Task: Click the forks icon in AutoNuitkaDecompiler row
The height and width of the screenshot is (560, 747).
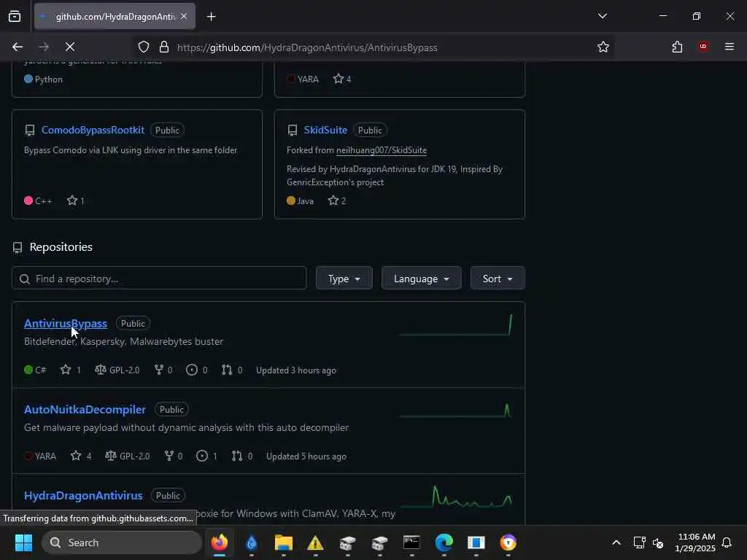Action: pos(169,456)
